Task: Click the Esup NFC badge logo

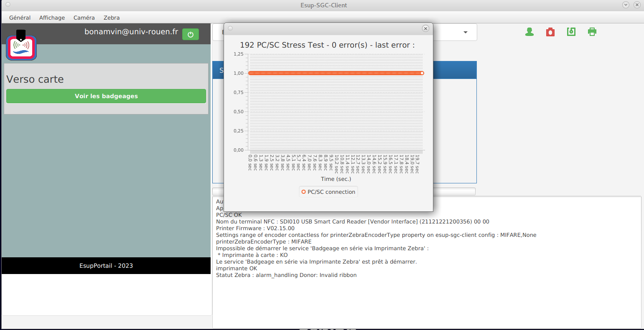Action: (21, 47)
